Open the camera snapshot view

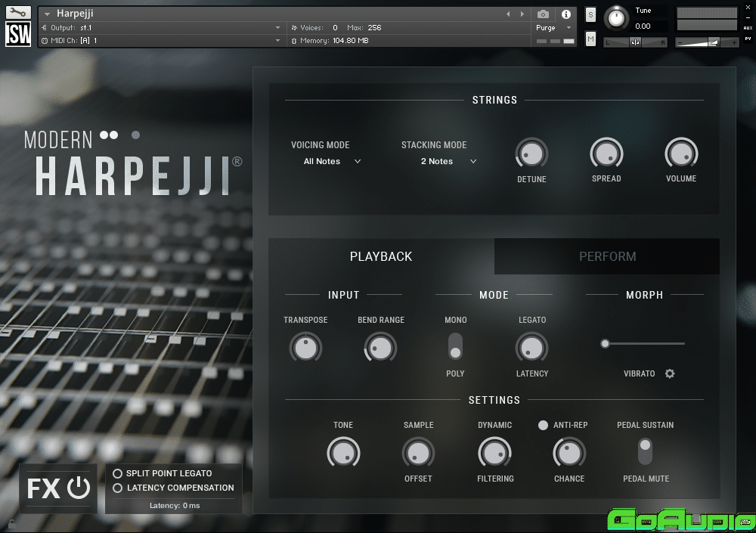(543, 14)
